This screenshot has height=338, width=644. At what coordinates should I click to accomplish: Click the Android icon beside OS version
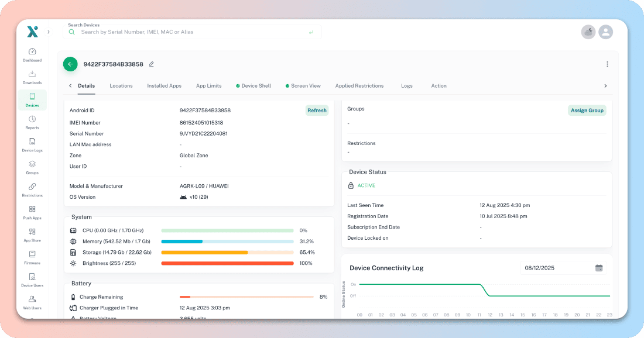183,197
